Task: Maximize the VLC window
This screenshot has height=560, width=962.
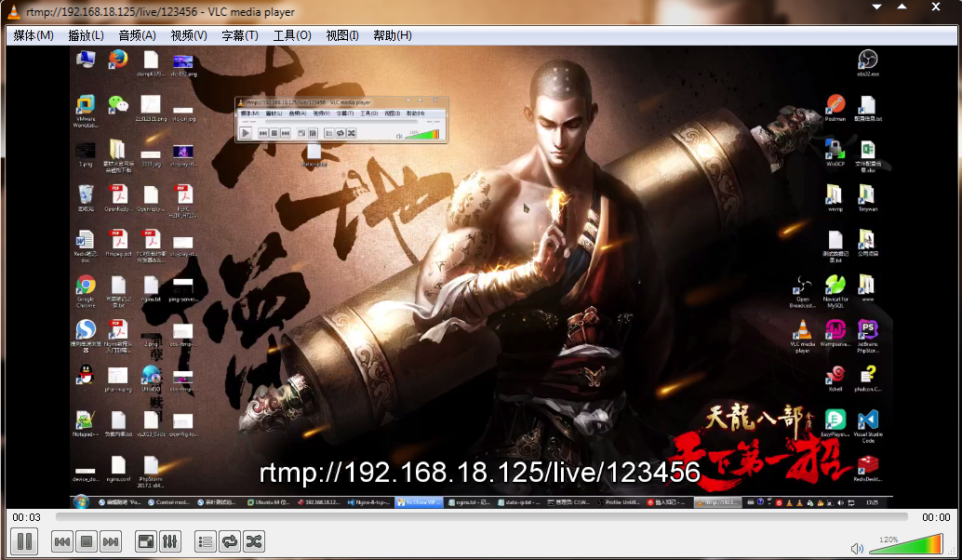Action: (902, 7)
